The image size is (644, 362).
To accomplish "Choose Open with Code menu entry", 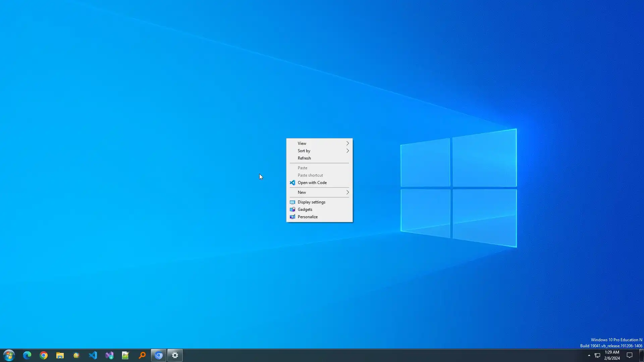I will pos(312,183).
